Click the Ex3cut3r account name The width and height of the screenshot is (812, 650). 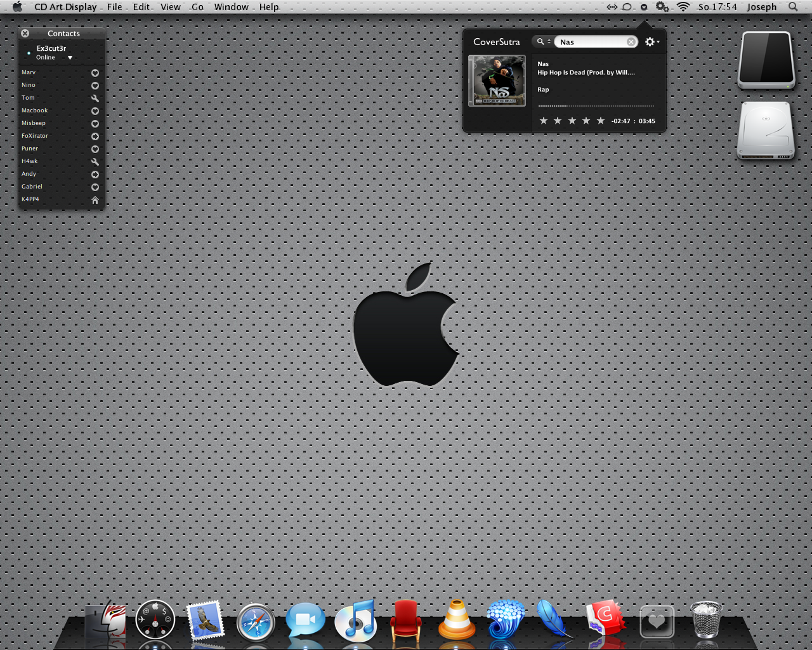pos(51,48)
